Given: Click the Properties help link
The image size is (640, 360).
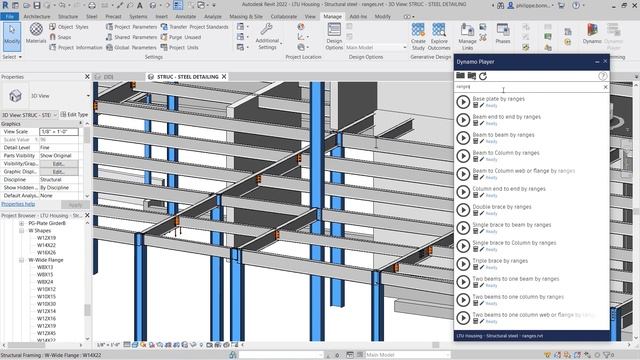Looking at the screenshot, I should [x=18, y=204].
